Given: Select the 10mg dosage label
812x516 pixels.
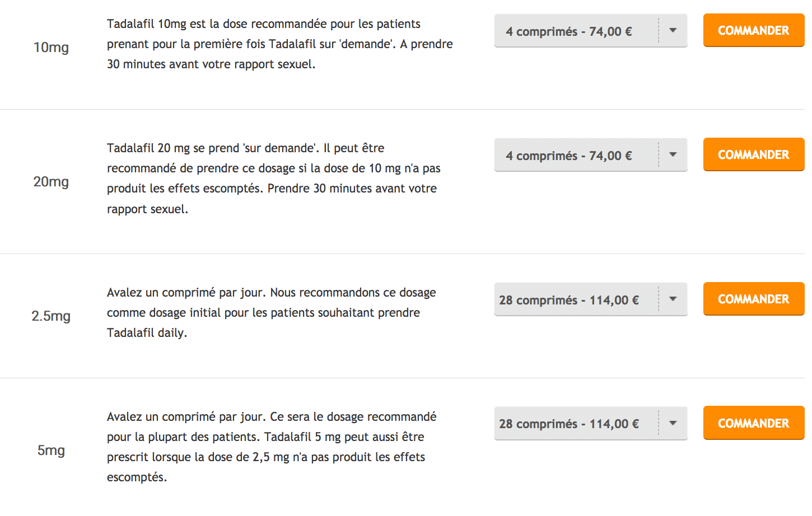Looking at the screenshot, I should coord(51,48).
